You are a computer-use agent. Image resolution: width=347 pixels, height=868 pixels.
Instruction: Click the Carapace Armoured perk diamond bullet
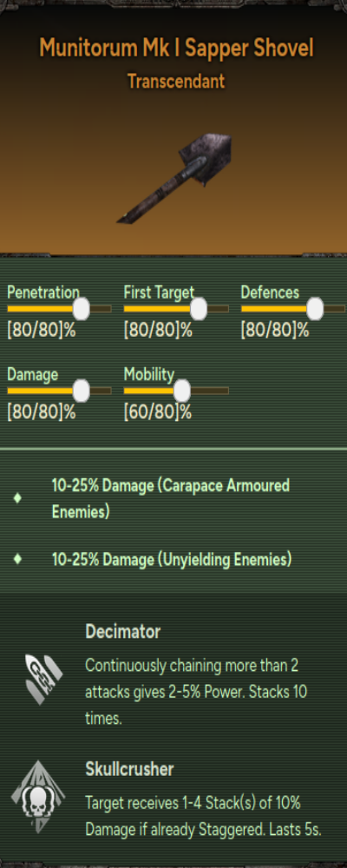click(x=17, y=498)
